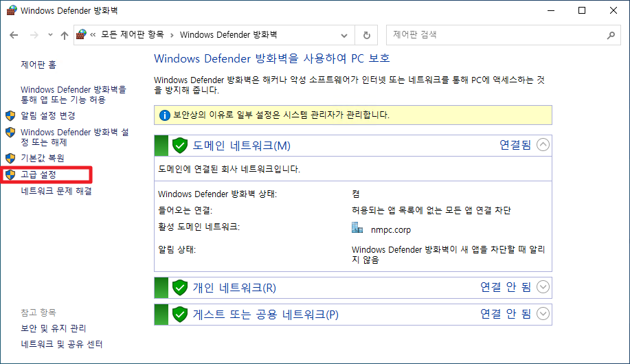Expand the 개인 네트워크 section
This screenshot has height=364, width=630.
(543, 287)
